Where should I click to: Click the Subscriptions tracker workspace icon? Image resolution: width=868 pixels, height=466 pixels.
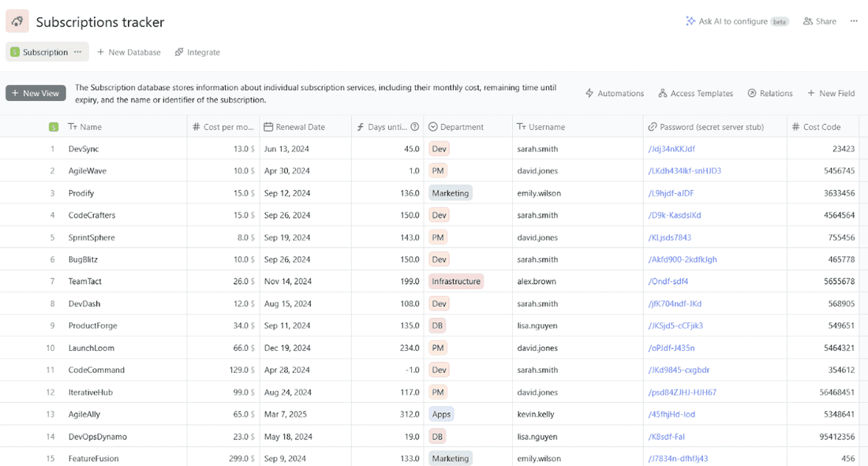pyautogui.click(x=17, y=22)
